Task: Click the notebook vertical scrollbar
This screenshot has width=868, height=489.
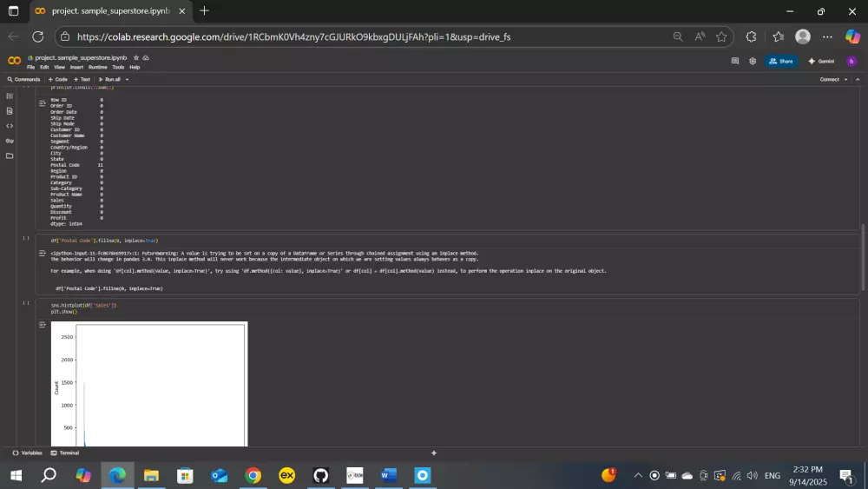Action: (863, 257)
